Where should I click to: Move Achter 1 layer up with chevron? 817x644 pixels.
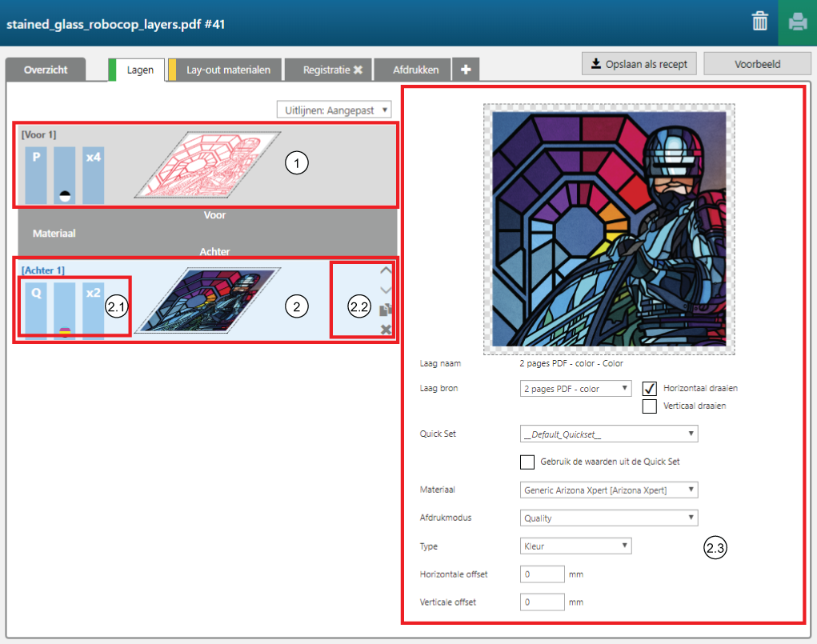(x=386, y=270)
